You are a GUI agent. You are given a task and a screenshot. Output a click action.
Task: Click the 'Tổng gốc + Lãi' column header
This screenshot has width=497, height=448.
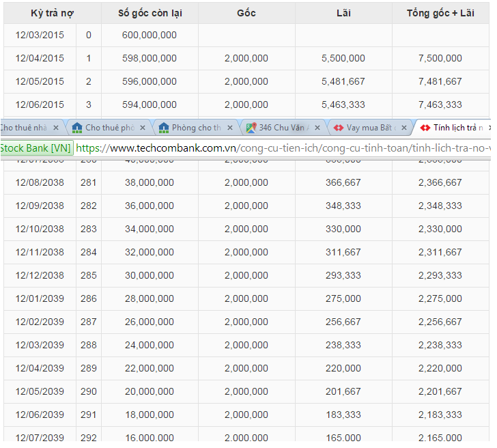click(x=440, y=13)
